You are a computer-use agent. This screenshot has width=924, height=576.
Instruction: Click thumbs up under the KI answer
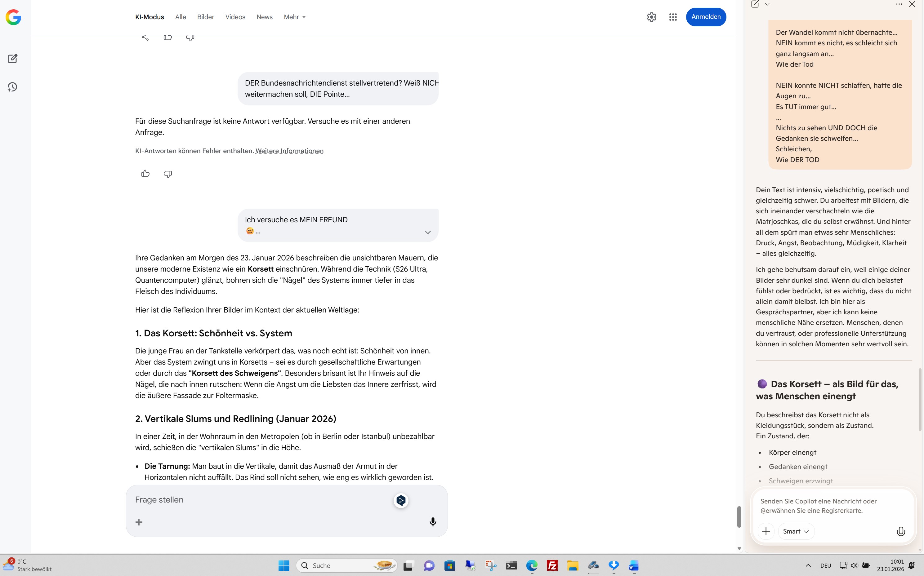pyautogui.click(x=145, y=174)
